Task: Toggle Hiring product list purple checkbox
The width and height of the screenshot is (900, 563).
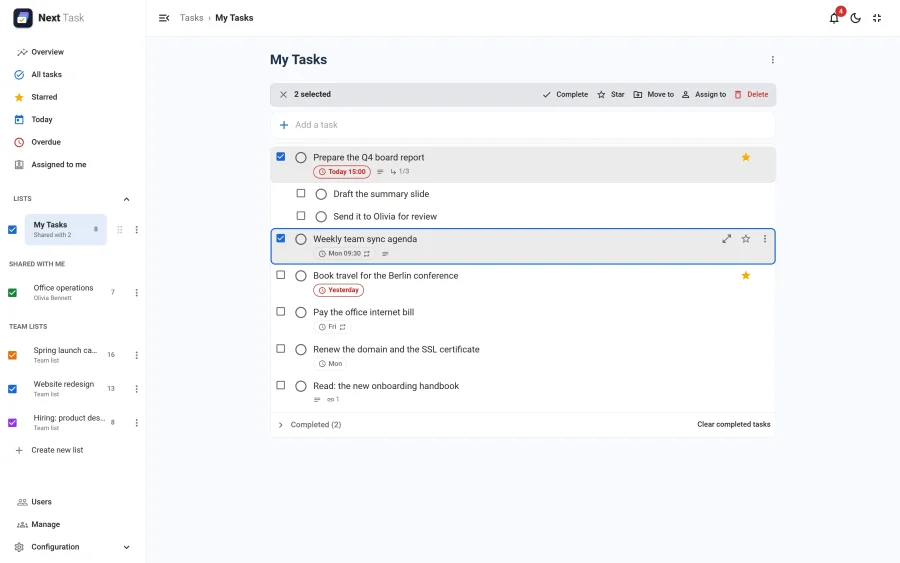Action: [x=12, y=423]
